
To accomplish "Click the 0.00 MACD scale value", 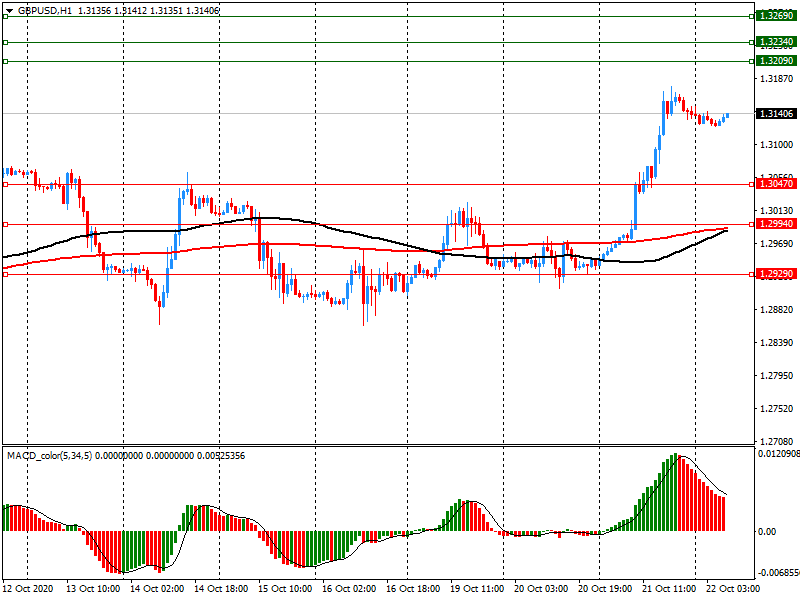I will click(x=767, y=532).
